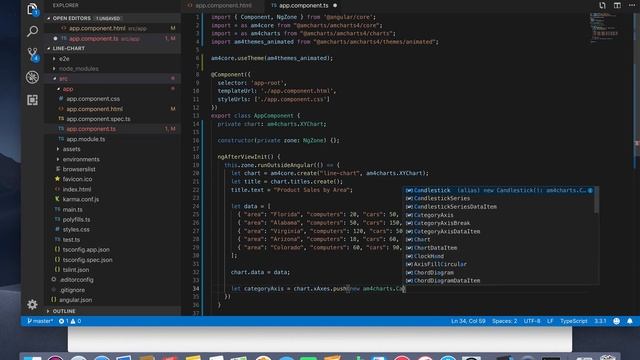Open the Explorer view in the activity bar
The image size is (640, 360).
[32, 9]
